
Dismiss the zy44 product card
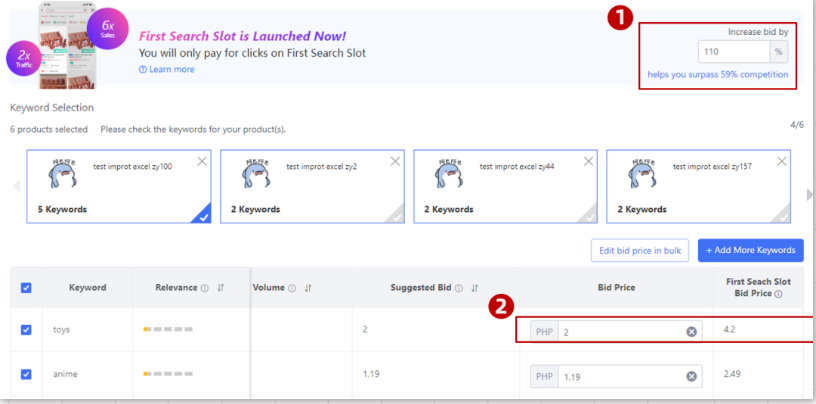point(589,161)
